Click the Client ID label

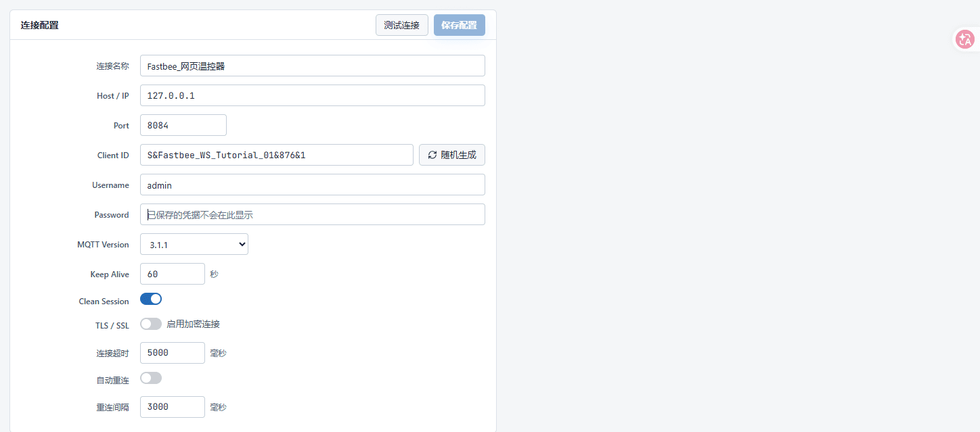tap(113, 155)
